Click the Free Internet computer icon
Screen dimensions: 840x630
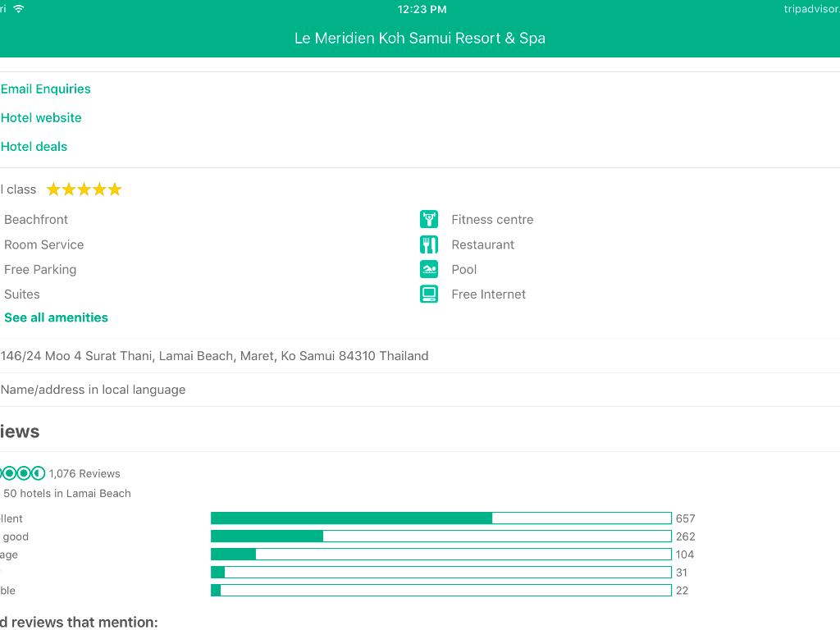click(x=429, y=294)
